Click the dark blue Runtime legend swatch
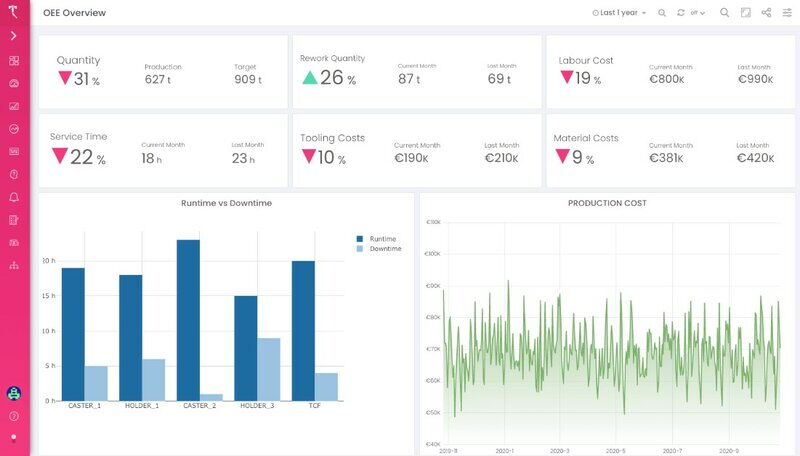 [361, 239]
